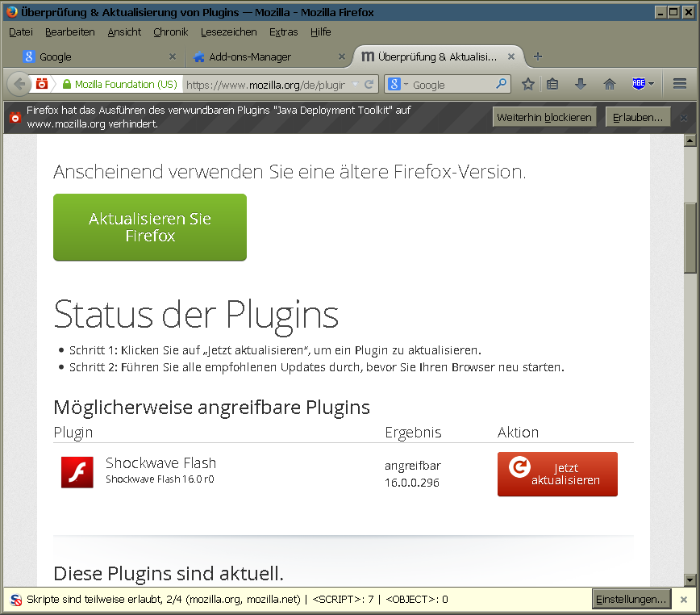Open the bookmarks list icon
Screen dimensions: 700x615
point(552,84)
